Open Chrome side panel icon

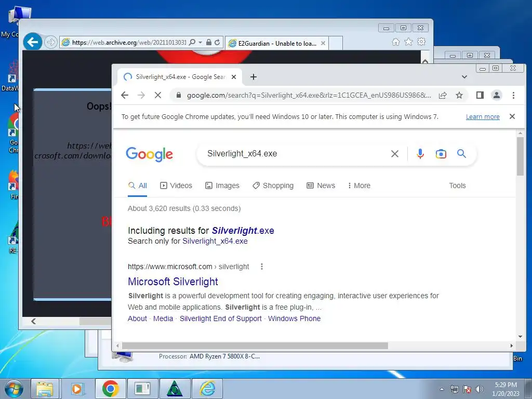(x=480, y=96)
